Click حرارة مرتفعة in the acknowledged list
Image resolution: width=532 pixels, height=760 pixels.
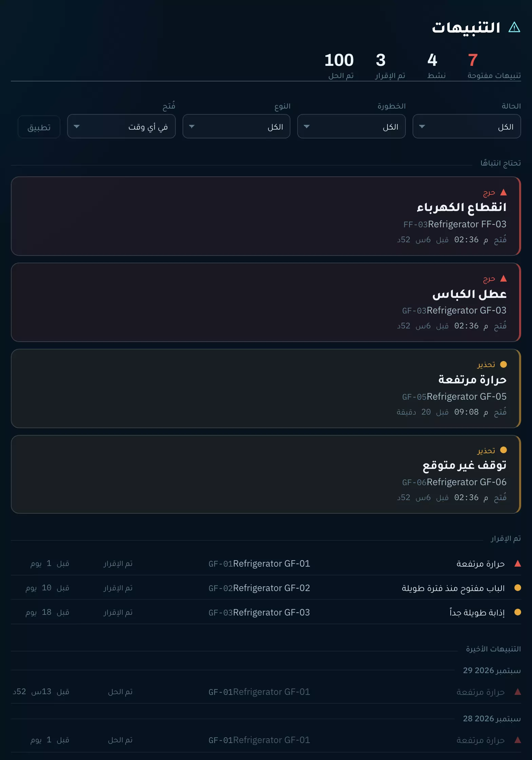480,564
